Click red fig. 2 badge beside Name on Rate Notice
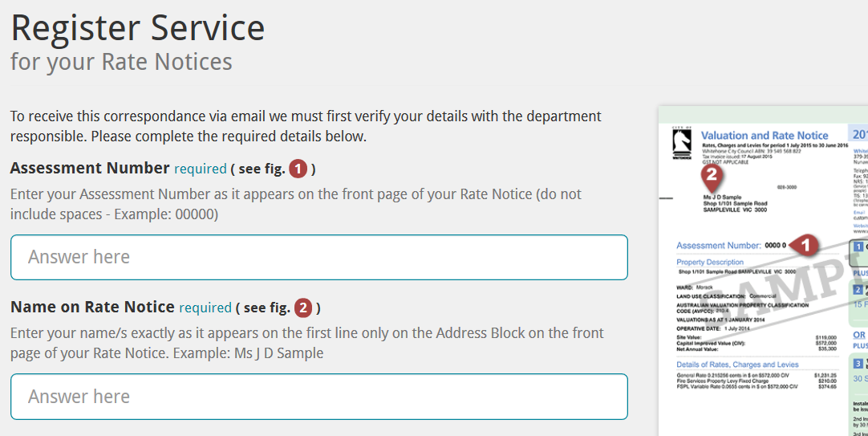This screenshot has width=868, height=436. (302, 308)
